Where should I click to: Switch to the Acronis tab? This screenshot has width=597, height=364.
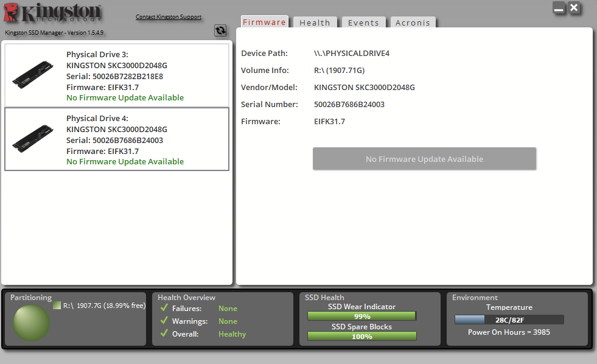pyautogui.click(x=413, y=23)
